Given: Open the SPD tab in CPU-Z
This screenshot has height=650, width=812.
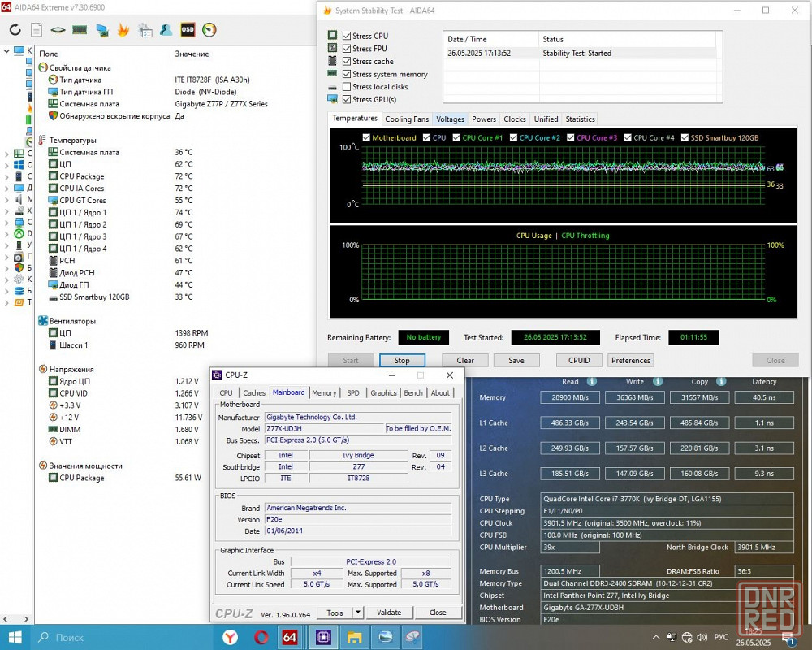Looking at the screenshot, I should tap(353, 393).
